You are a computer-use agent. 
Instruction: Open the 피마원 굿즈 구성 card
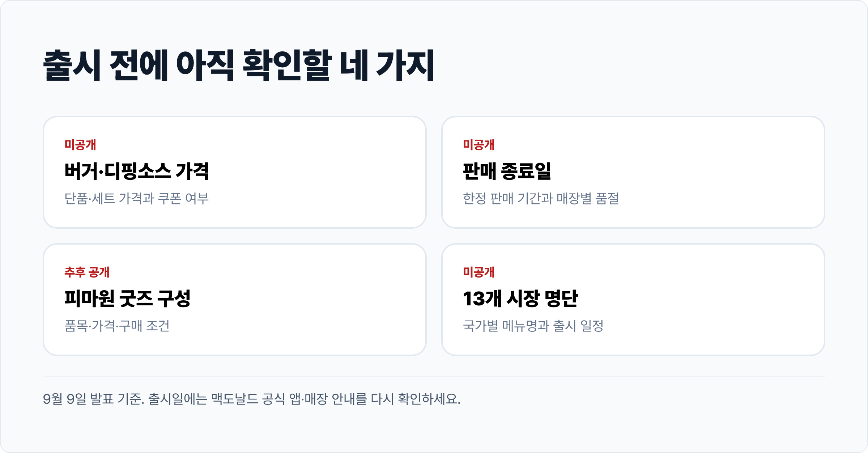click(235, 300)
